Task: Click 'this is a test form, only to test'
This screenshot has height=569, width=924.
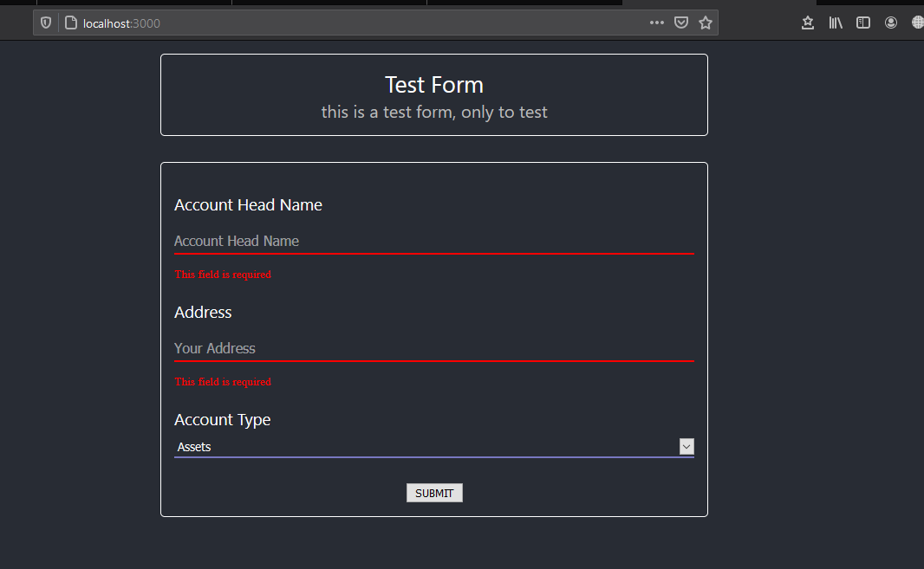Action: (434, 112)
